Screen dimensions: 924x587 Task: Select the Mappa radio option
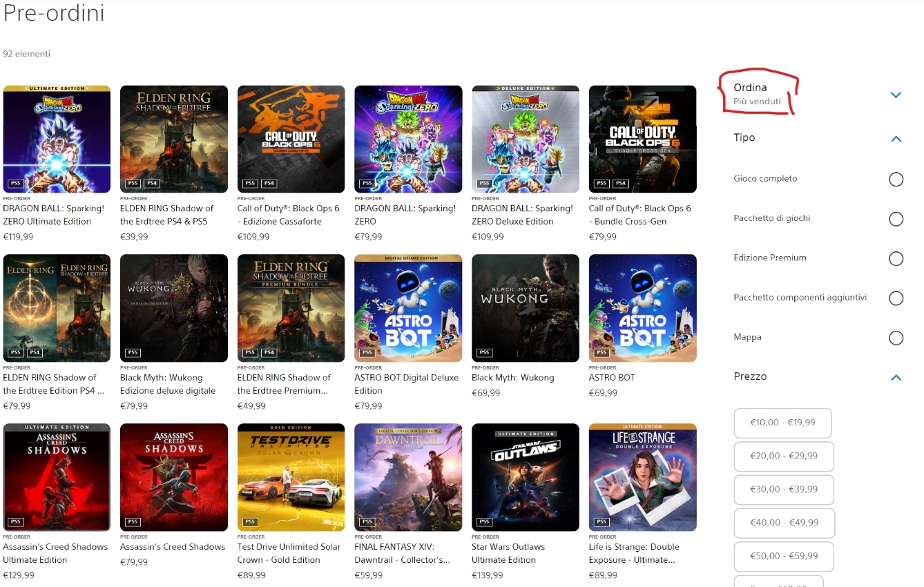pos(896,338)
